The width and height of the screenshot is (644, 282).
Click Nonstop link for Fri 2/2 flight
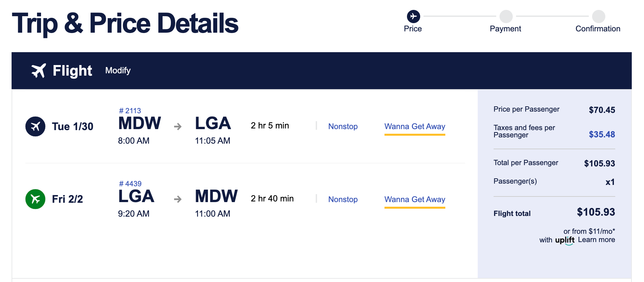click(x=343, y=199)
